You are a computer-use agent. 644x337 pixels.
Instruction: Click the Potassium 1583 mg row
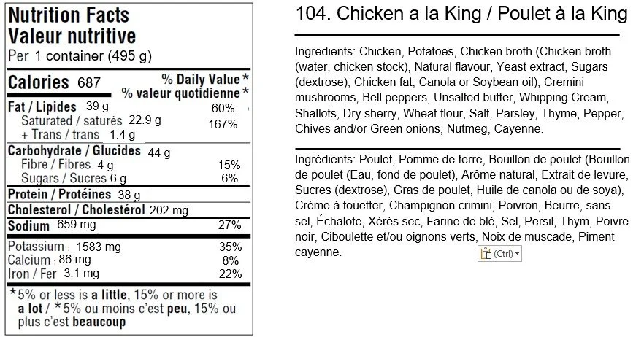(129, 247)
